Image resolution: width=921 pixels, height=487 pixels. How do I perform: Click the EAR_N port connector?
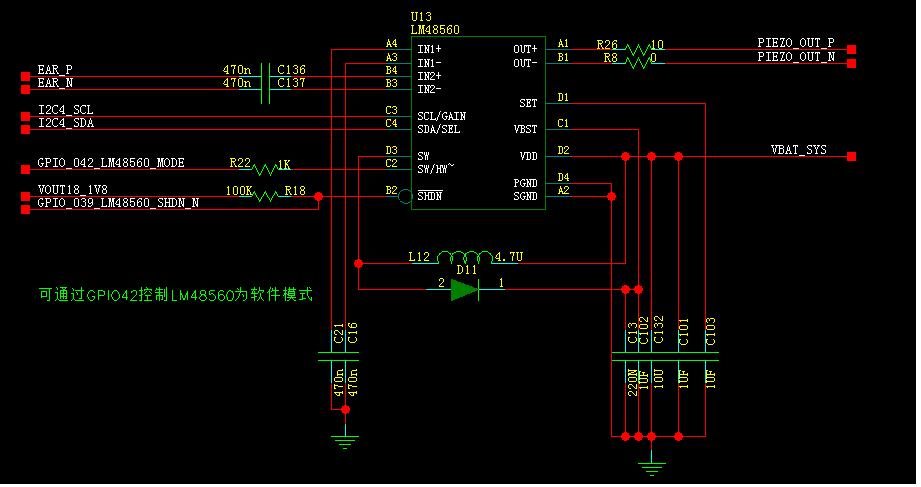[25, 89]
